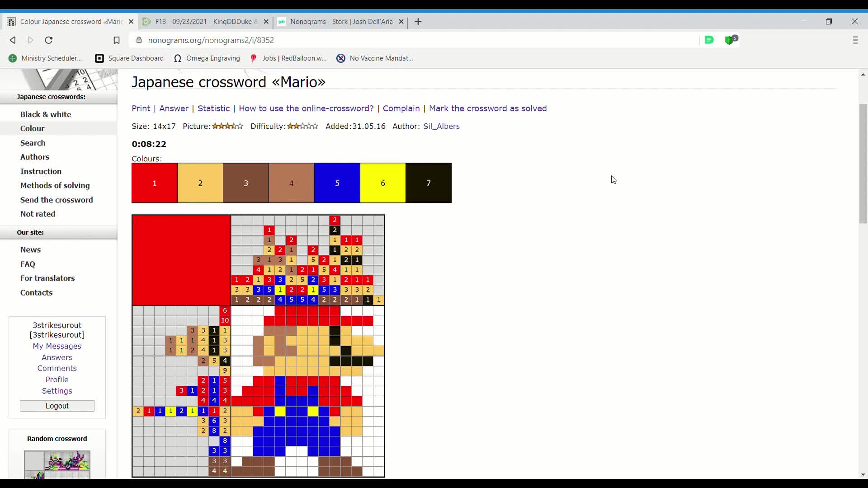Viewport: 868px width, 488px height.
Task: Bookmark the current page
Action: coord(117,40)
